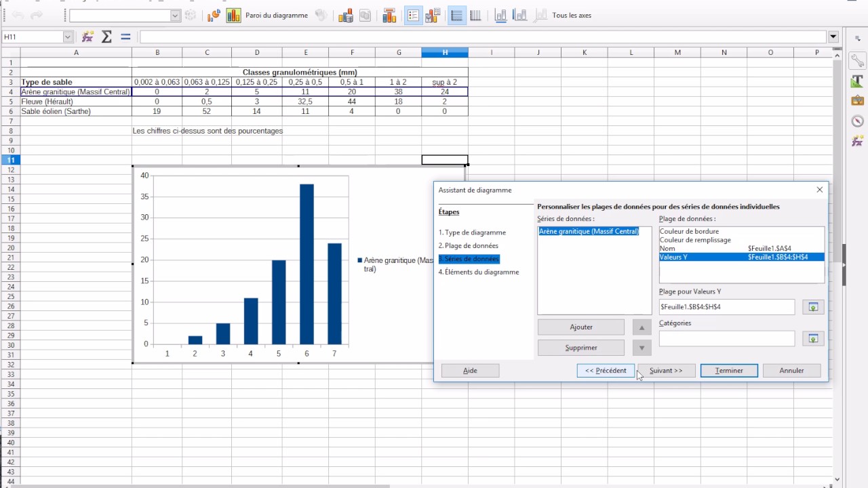
Task: Click range picker beside Catégories field
Action: (813, 338)
